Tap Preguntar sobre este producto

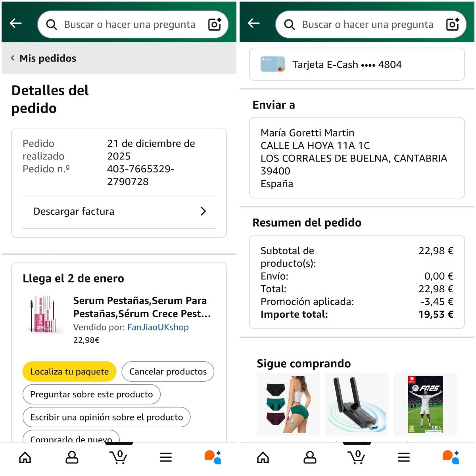(x=92, y=394)
